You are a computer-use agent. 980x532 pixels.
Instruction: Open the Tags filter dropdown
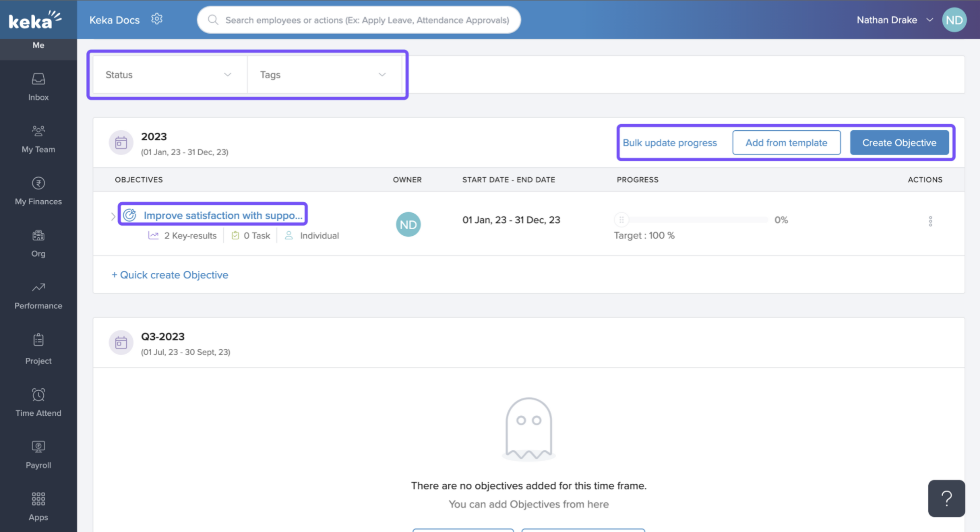tap(324, 74)
